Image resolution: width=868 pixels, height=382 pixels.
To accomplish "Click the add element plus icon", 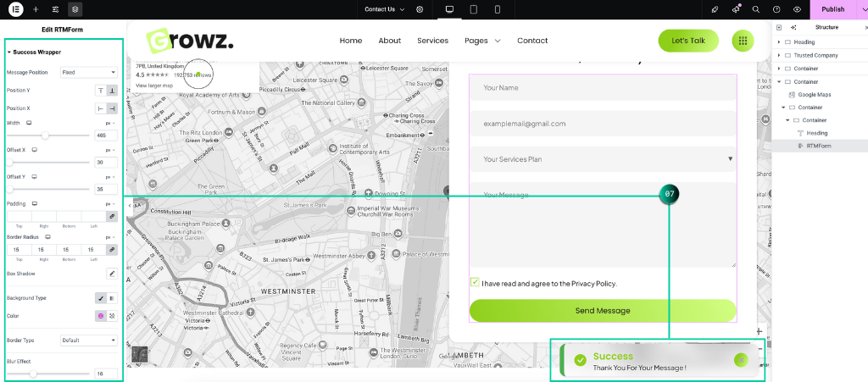I will (x=36, y=9).
